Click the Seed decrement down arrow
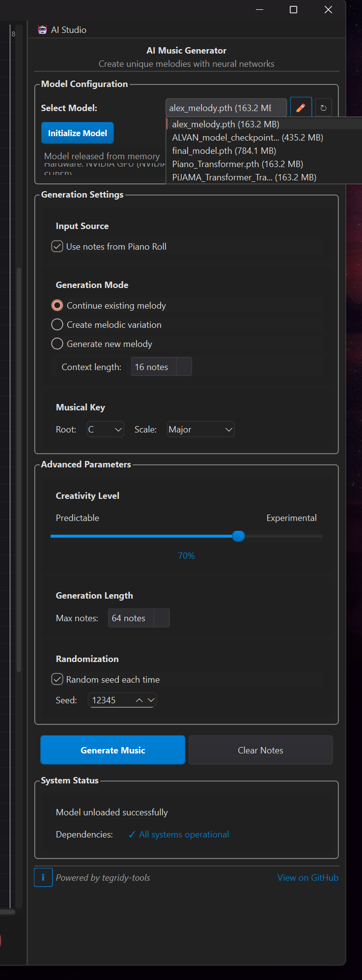Image resolution: width=362 pixels, height=980 pixels. pyautogui.click(x=151, y=700)
